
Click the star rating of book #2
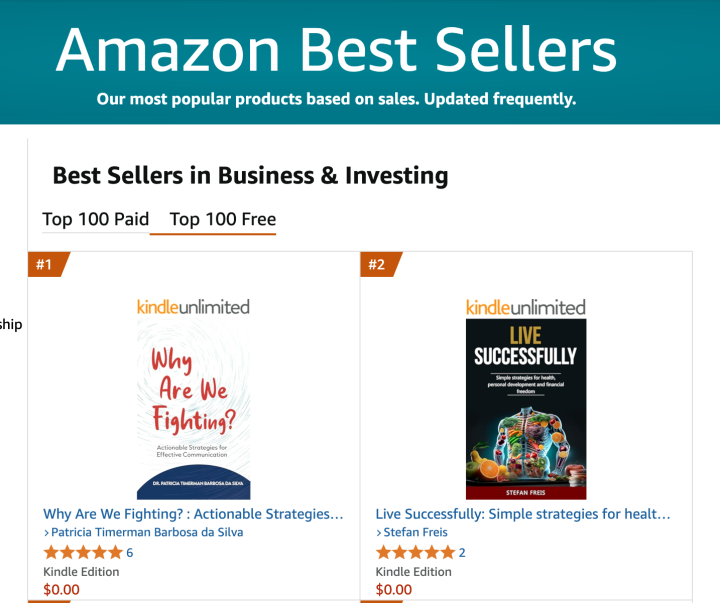click(415, 552)
